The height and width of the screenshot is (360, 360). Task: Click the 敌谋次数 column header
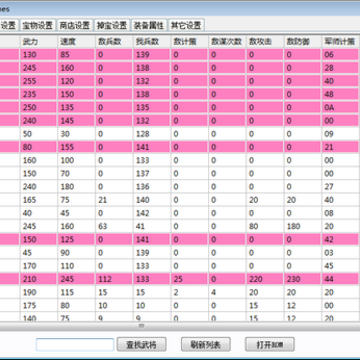227,42
